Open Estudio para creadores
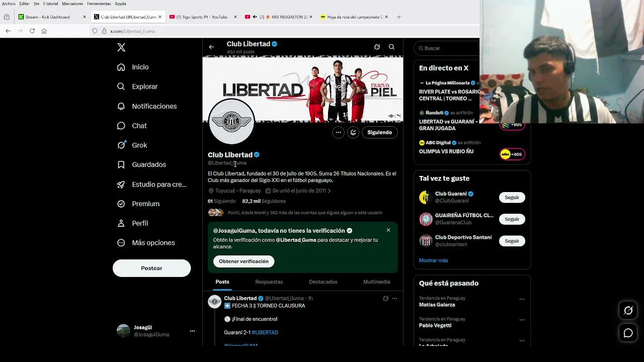This screenshot has height=362, width=644. [152, 185]
